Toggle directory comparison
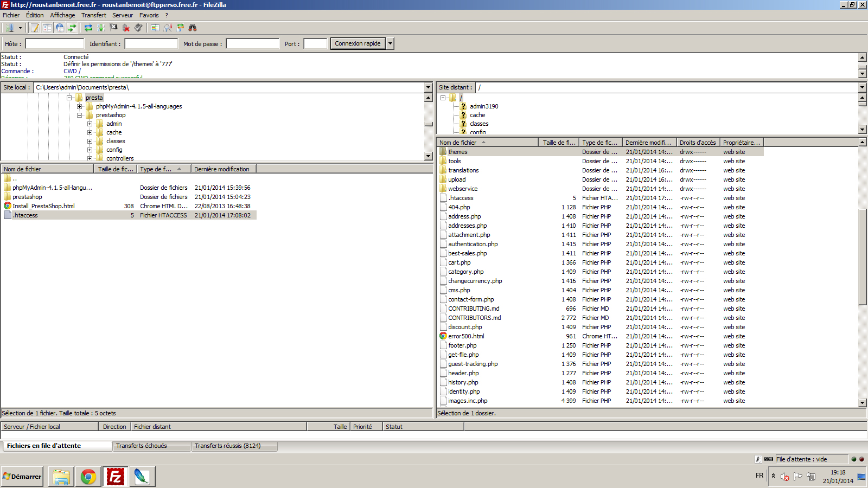The image size is (868, 488). pos(168,28)
